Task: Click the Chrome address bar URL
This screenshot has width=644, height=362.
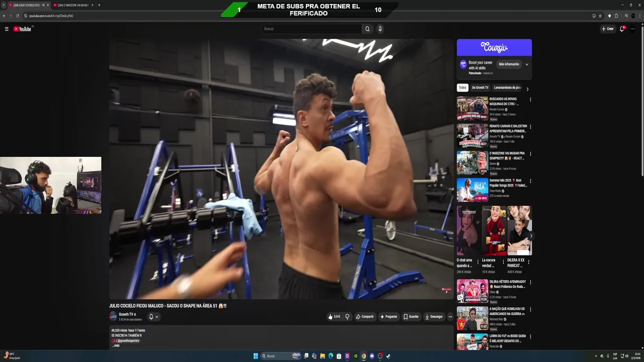Action: click(x=51, y=16)
